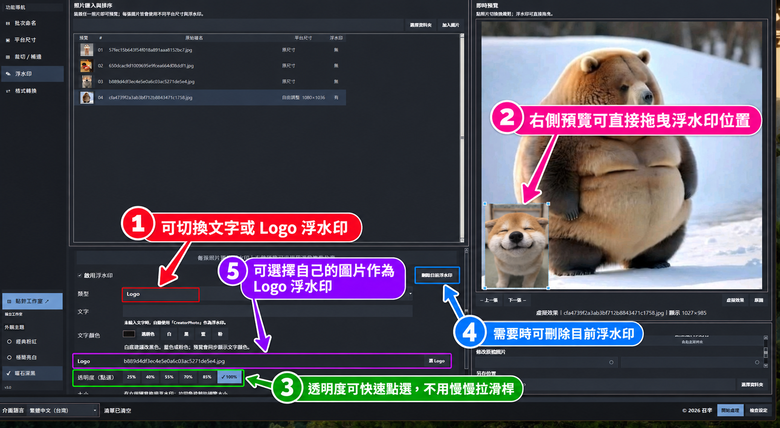This screenshot has width=780, height=428.
Task: Set transparency to 25%
Action: tap(131, 377)
